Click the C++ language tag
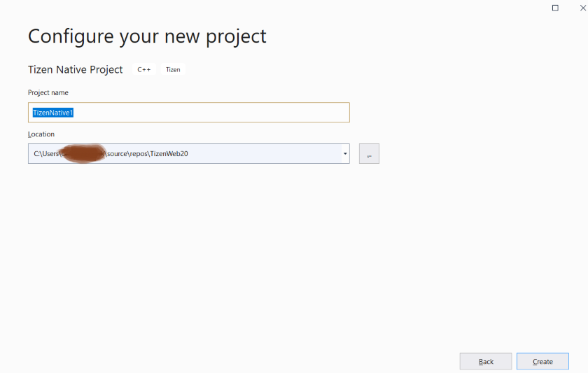This screenshot has width=588, height=373. coord(143,70)
